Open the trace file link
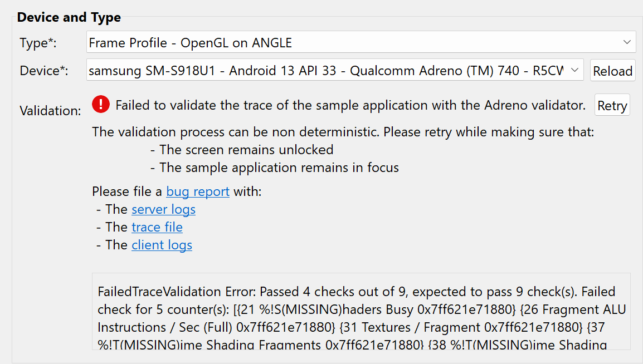The image size is (643, 364). tap(157, 227)
